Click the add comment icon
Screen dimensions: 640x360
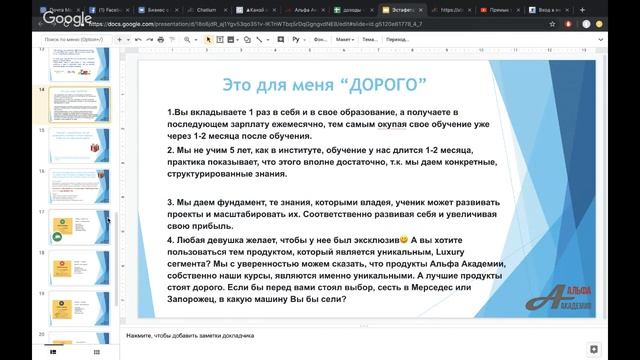tap(280, 40)
